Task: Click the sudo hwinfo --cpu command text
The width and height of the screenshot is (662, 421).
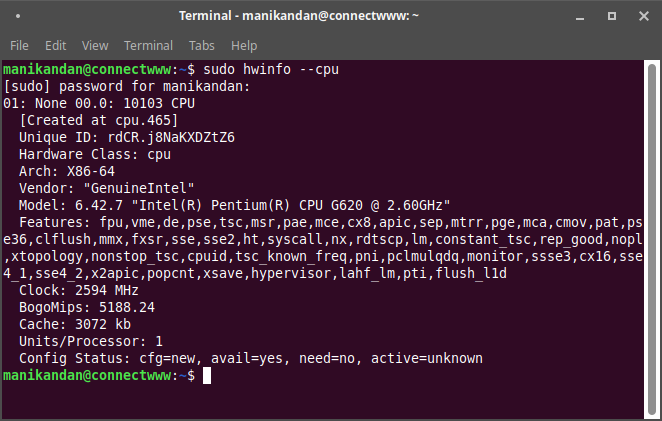Action: (271, 69)
